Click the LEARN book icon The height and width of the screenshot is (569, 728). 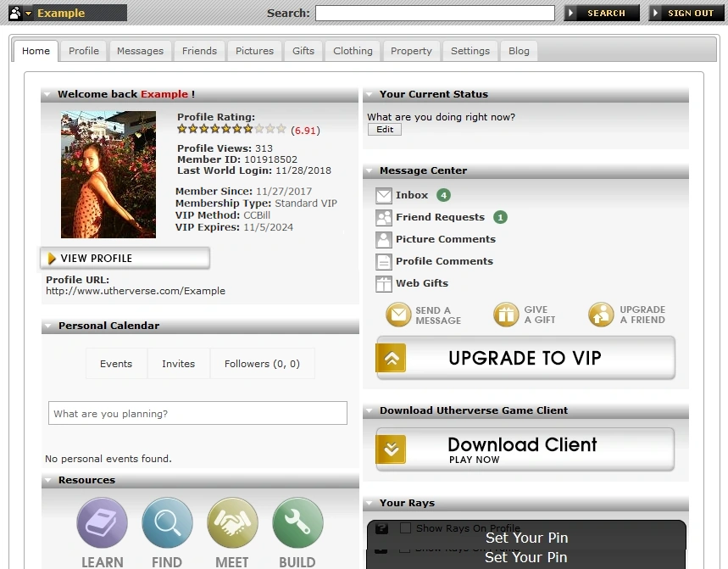click(x=103, y=523)
